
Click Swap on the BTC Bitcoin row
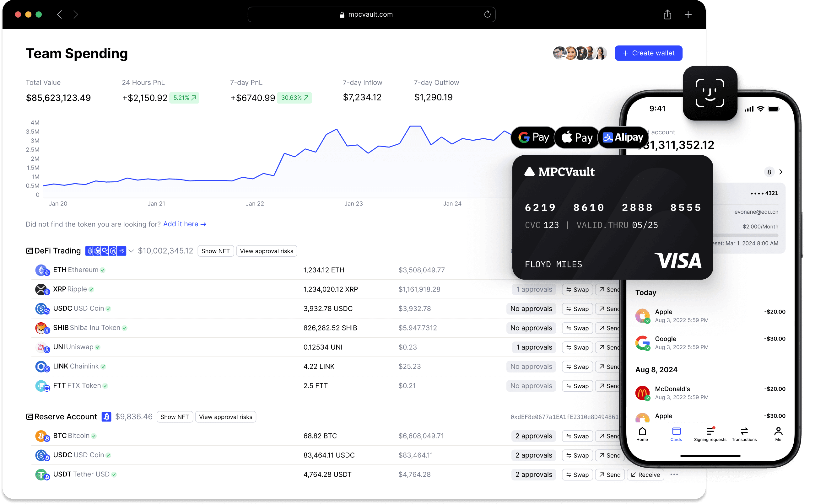577,436
